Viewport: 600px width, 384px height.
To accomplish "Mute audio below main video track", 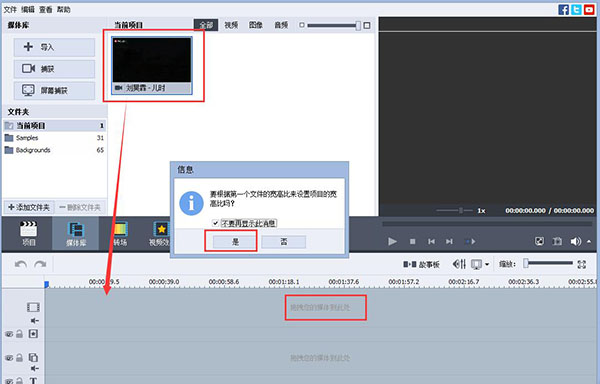I will pos(34,321).
